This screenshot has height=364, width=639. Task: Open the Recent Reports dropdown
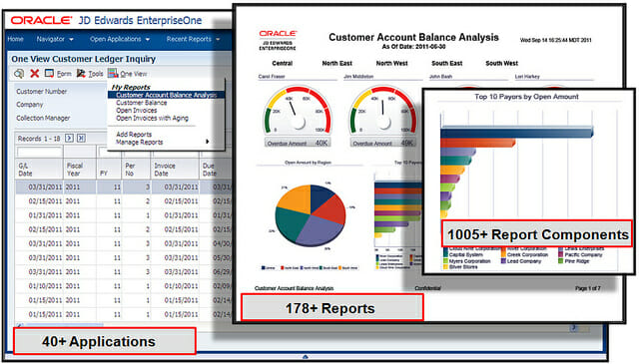coord(193,39)
